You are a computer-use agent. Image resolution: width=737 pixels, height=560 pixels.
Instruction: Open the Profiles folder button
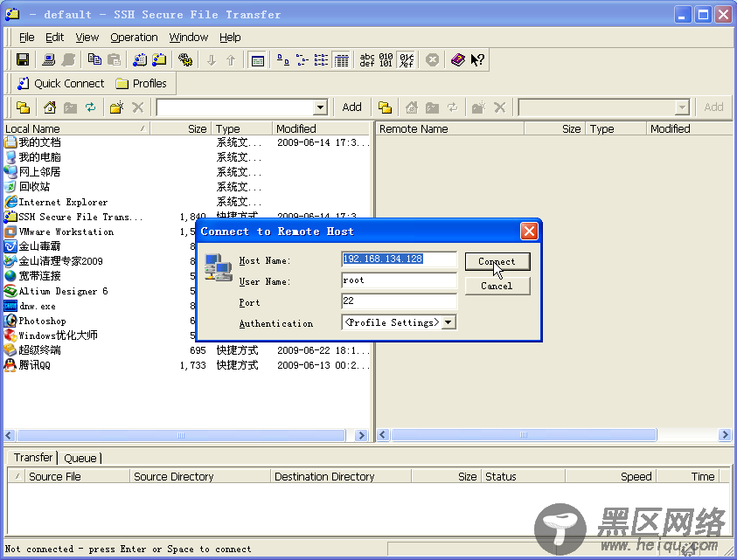(141, 84)
